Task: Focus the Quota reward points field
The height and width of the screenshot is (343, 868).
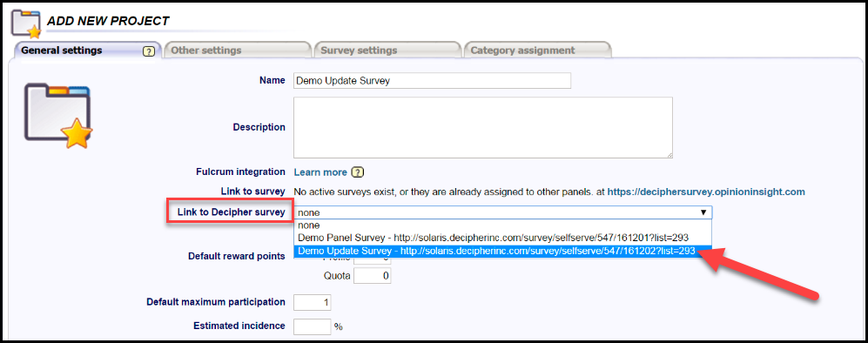Action: (373, 275)
